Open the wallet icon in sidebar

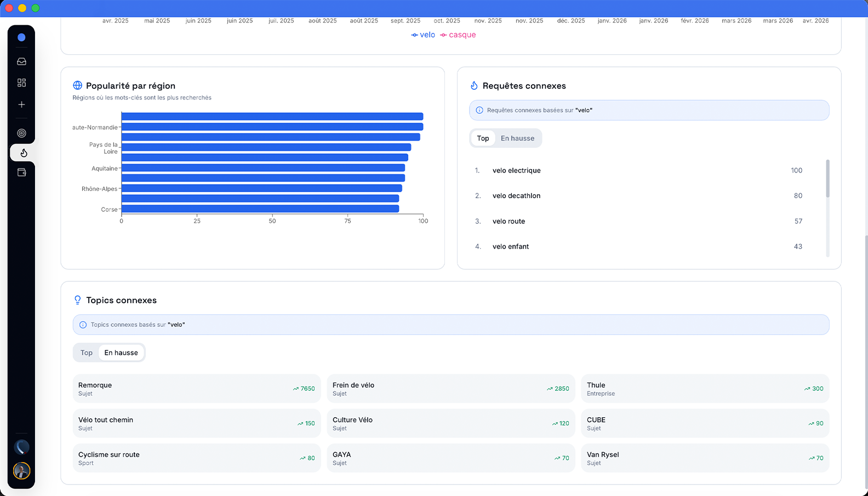point(21,172)
